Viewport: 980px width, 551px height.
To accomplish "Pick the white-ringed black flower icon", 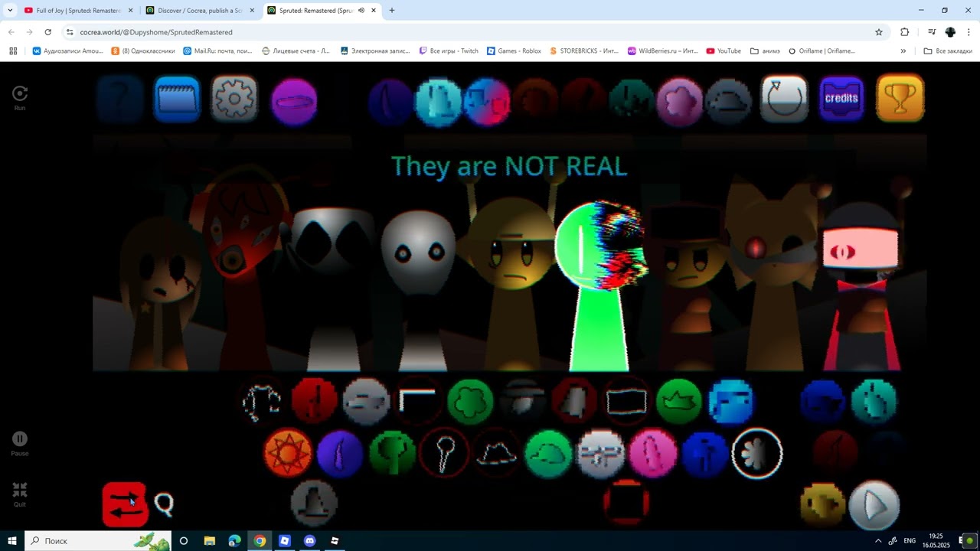I will click(x=757, y=453).
